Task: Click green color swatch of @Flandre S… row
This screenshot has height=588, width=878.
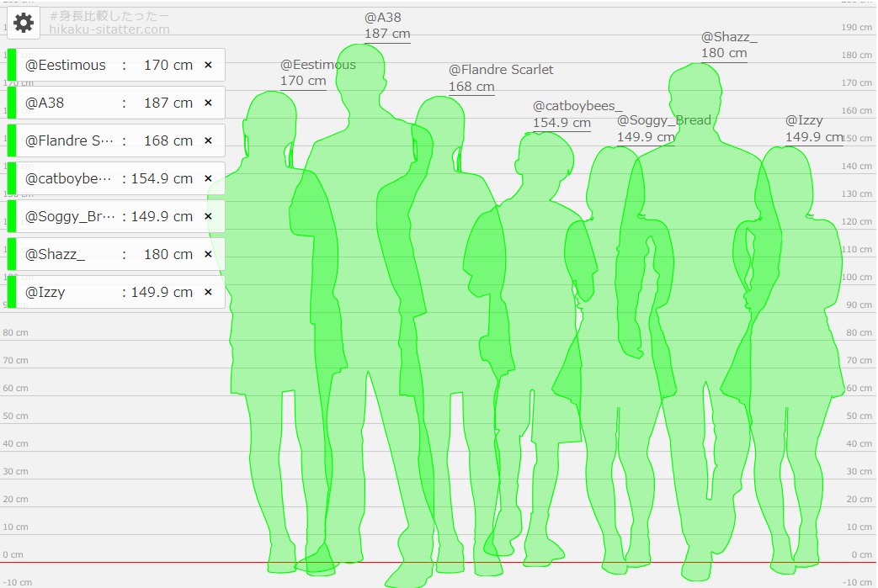Action: (12, 140)
